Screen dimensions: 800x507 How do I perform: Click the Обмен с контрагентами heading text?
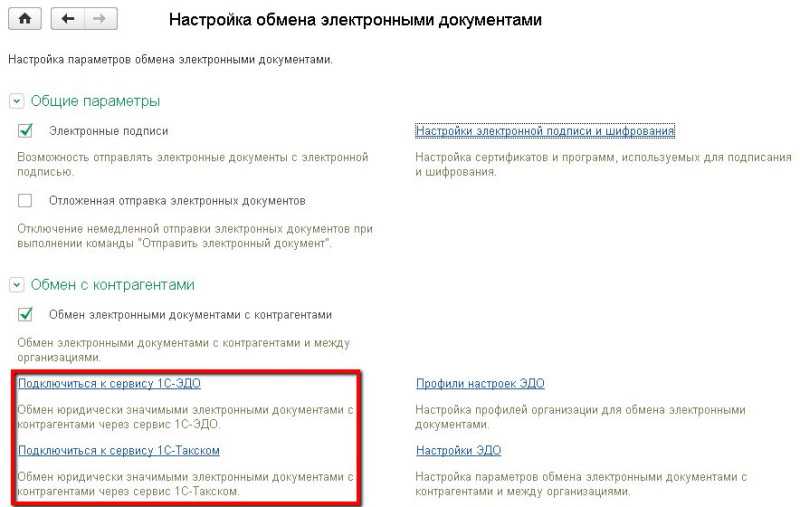click(113, 285)
